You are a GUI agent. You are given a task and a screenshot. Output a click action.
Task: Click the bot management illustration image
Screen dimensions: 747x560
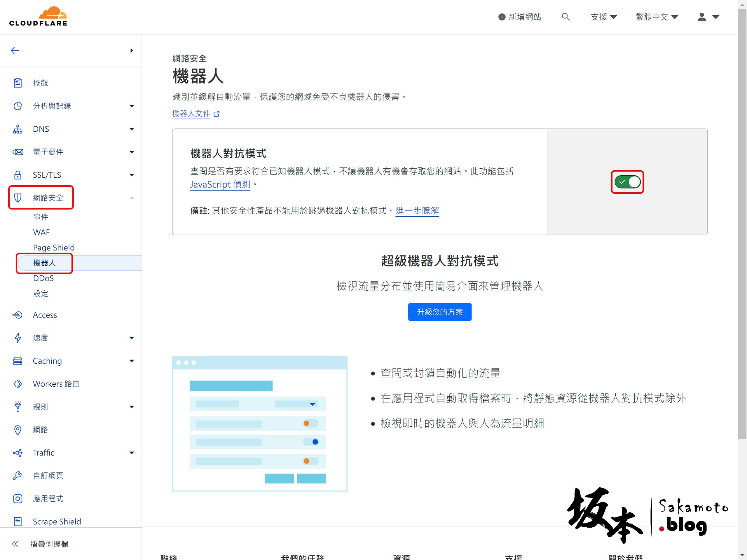tap(260, 423)
